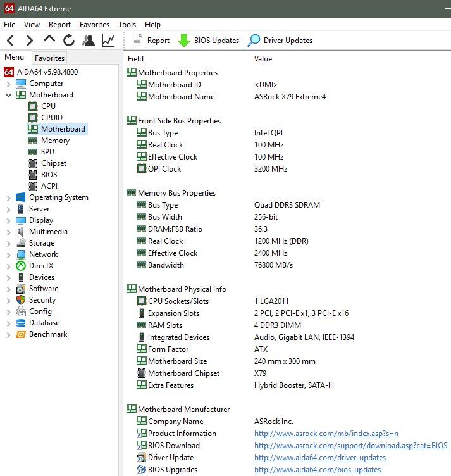
Task: Click the Storage disk icon
Action: 21,243
